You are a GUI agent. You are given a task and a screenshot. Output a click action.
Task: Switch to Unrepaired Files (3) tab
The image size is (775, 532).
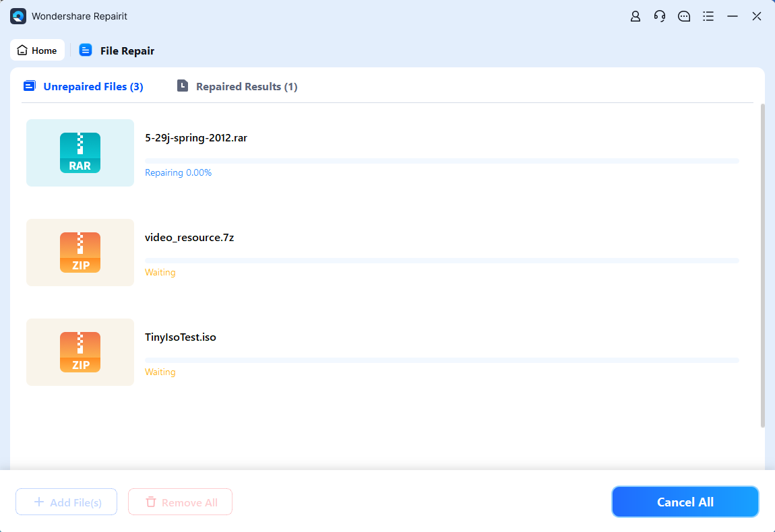click(84, 86)
